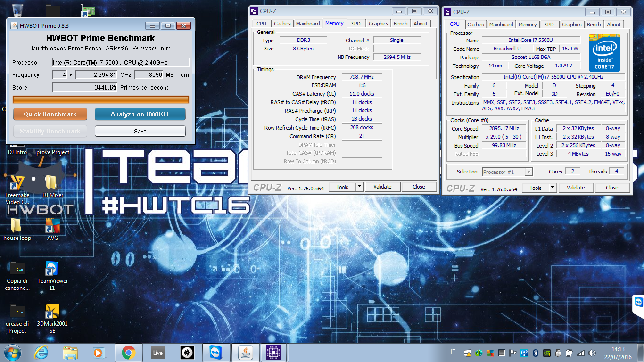644x362 pixels.
Task: Click the Bluetooth tray icon
Action: point(536,353)
